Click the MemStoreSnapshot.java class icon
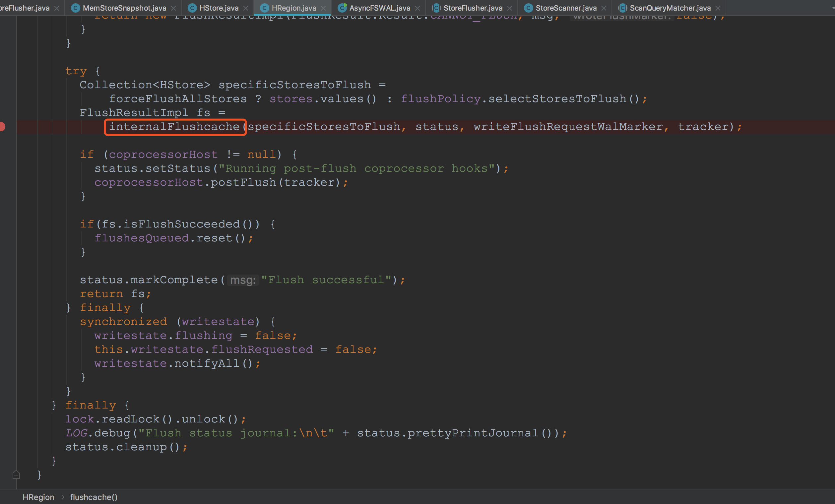835x504 pixels. tap(76, 8)
